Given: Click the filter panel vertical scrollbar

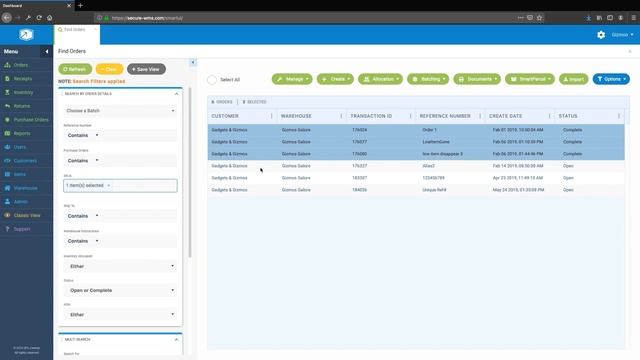Looking at the screenshot, I should point(190,171).
